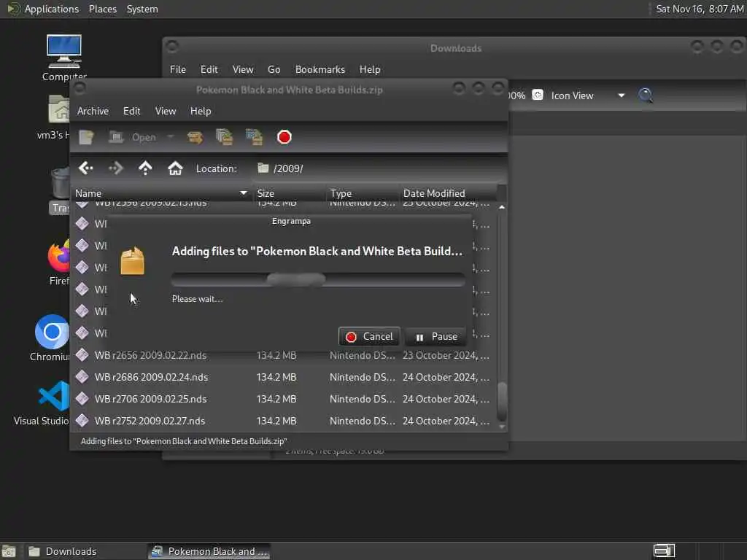Sort by the Type column header
This screenshot has width=747, height=560.
(362, 193)
